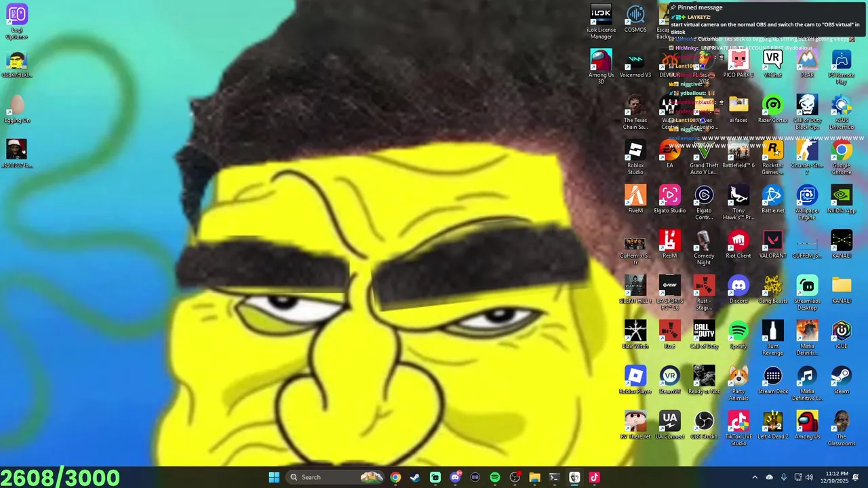Image resolution: width=868 pixels, height=488 pixels.
Task: Open the Riot Client desktop shortcut
Action: click(738, 245)
